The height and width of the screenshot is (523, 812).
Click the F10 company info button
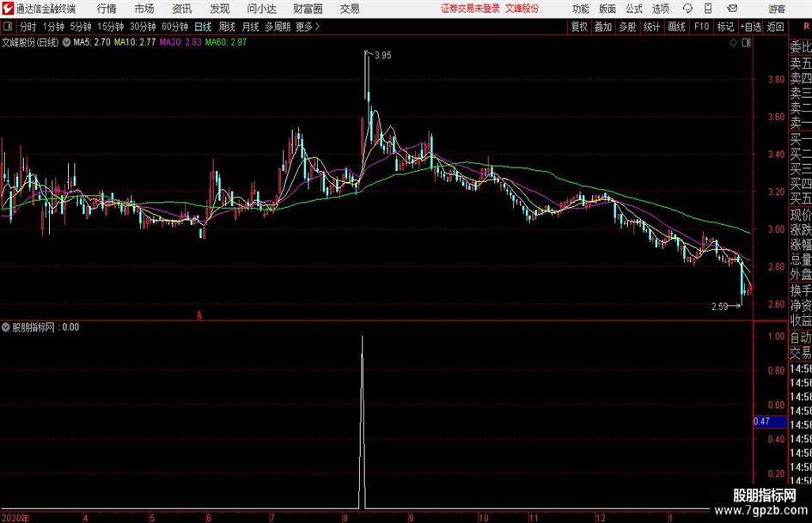click(701, 27)
